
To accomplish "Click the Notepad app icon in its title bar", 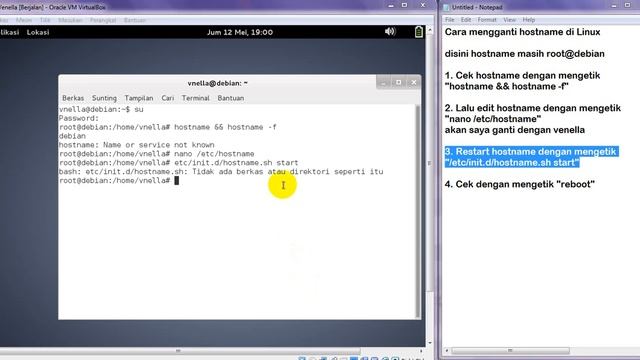I will pyautogui.click(x=446, y=7).
